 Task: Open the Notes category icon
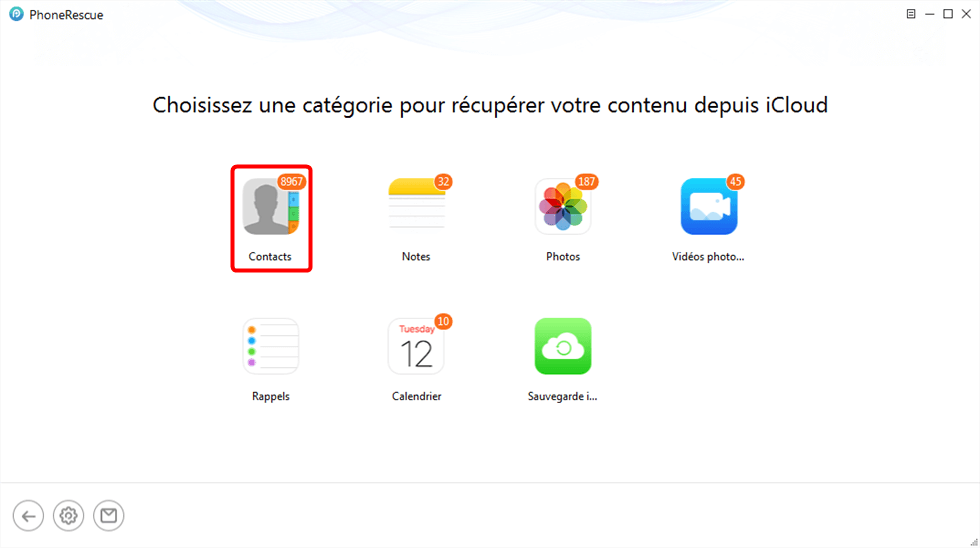[416, 206]
